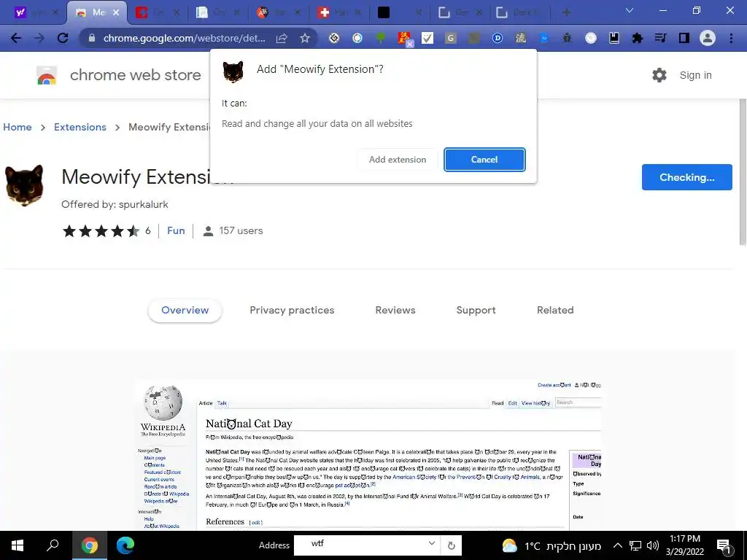Open the Support tab
This screenshot has width=747, height=560.
476,310
